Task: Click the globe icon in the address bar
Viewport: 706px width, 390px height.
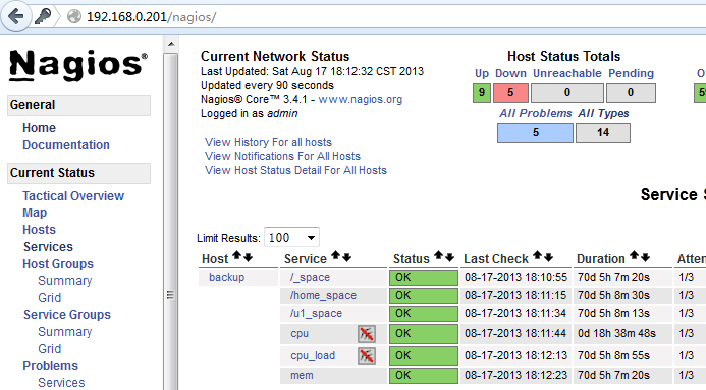Action: 73,17
